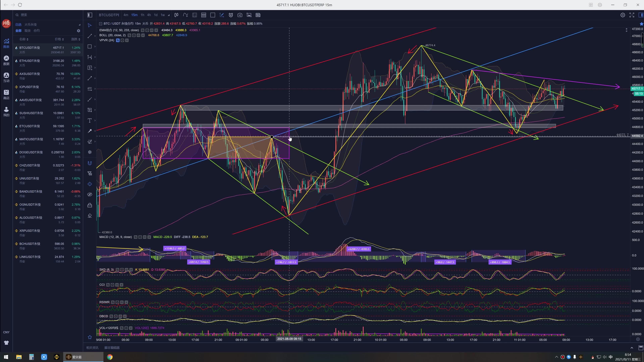Lock all drawings with padlock icon

(90, 205)
